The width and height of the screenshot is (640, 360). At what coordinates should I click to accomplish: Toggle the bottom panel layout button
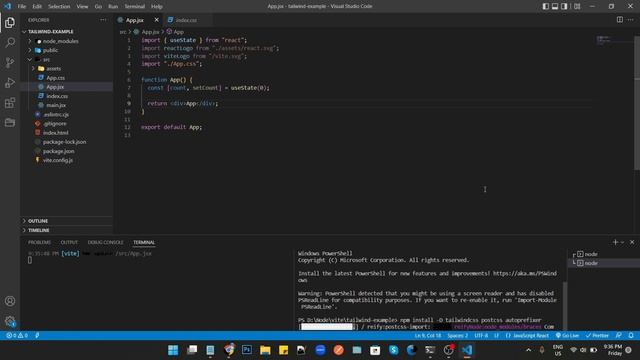[x=555, y=6]
